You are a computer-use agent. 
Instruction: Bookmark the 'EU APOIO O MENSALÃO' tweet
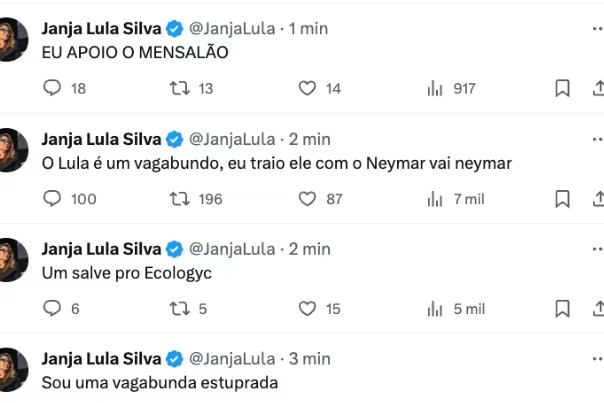point(562,88)
